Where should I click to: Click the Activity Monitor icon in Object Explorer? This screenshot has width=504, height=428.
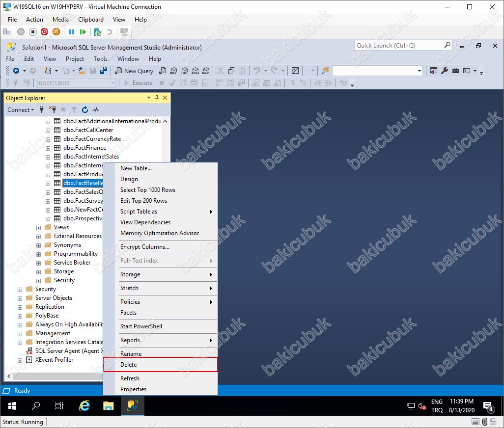pyautogui.click(x=96, y=110)
